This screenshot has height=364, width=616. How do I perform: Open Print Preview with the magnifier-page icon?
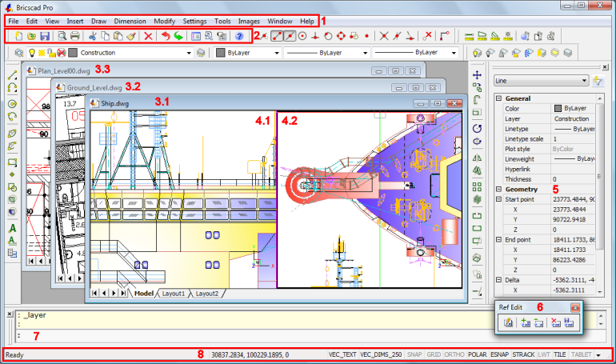(62, 36)
